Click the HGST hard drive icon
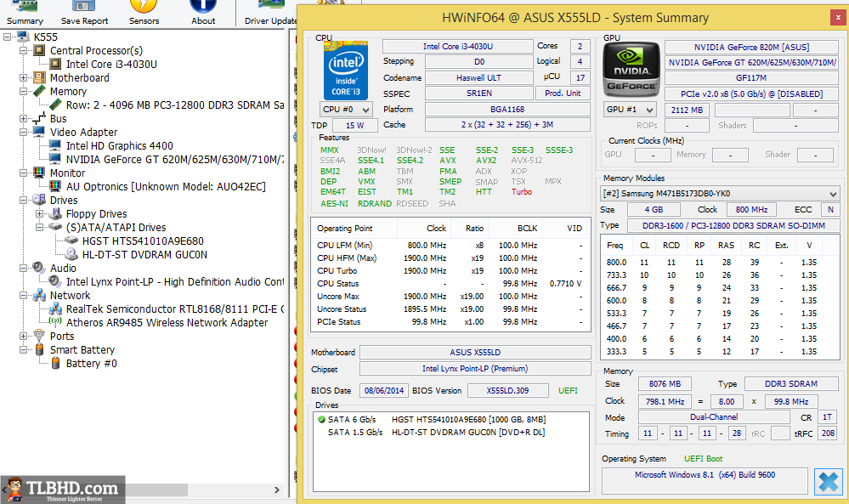 71,241
